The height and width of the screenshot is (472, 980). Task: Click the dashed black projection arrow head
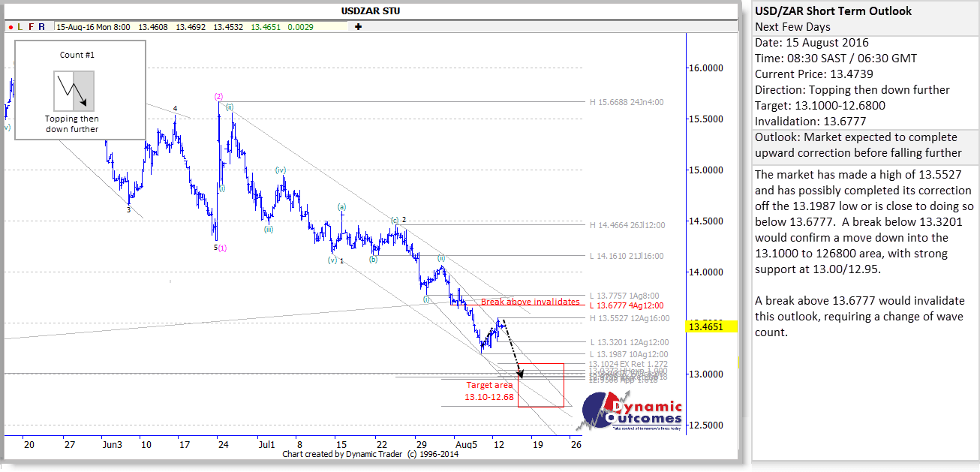[519, 374]
